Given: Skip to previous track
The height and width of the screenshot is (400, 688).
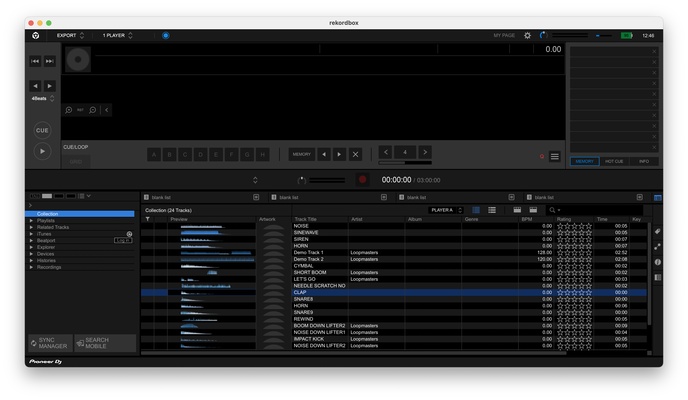Looking at the screenshot, I should pos(36,61).
